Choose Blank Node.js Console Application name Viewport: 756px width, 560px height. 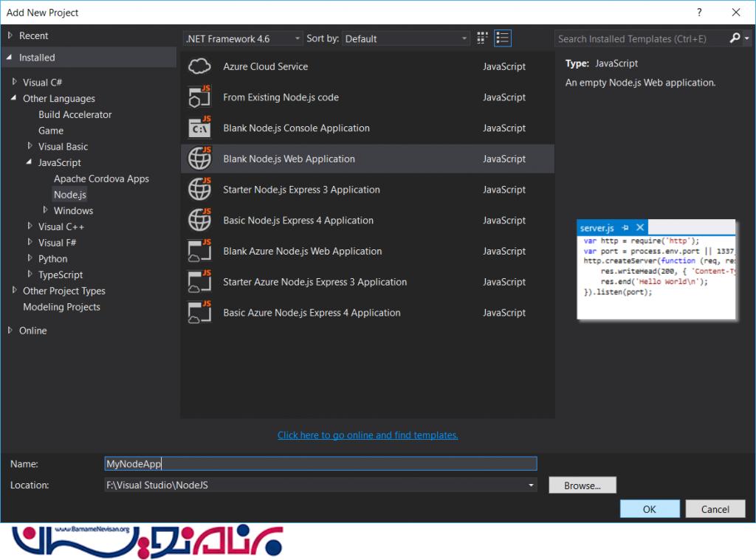pyautogui.click(x=296, y=128)
